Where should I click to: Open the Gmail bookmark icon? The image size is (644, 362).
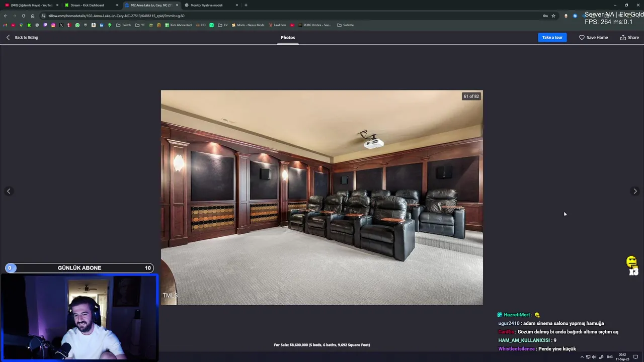pos(5,25)
